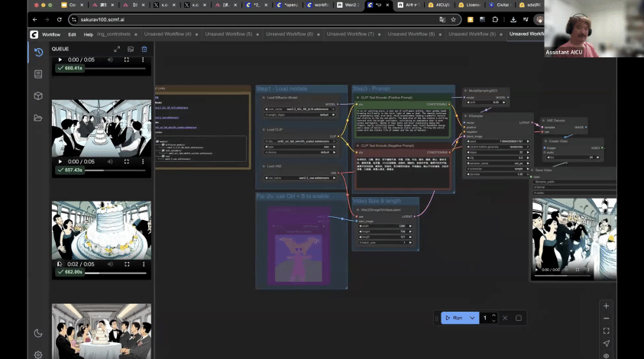Clear the queue with trash icon
The width and height of the screenshot is (644, 359).
coord(144,49)
